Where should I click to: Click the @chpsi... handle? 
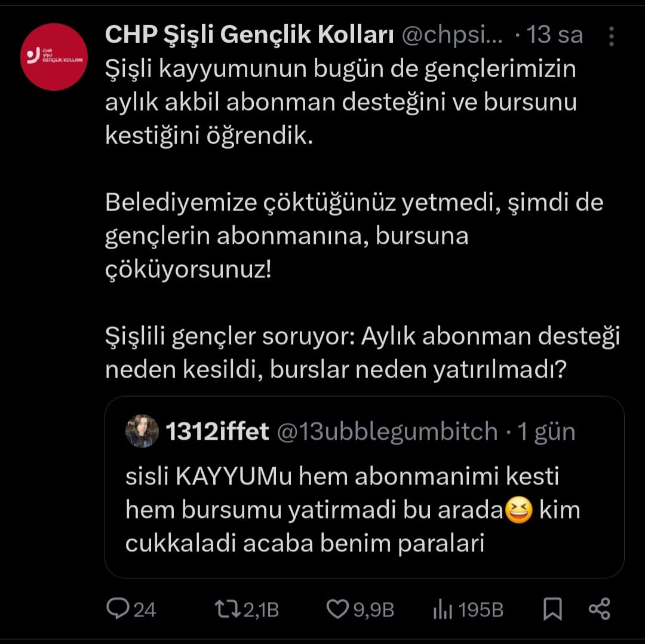(x=452, y=36)
